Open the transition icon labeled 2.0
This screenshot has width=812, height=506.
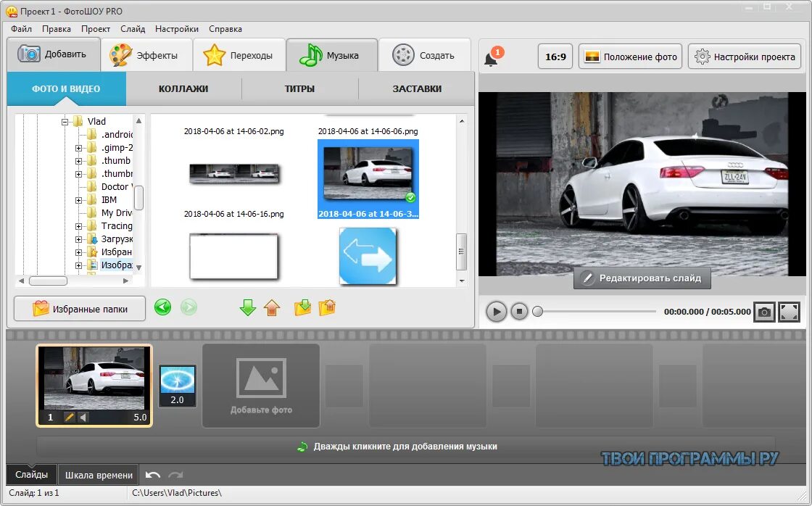[x=177, y=386]
